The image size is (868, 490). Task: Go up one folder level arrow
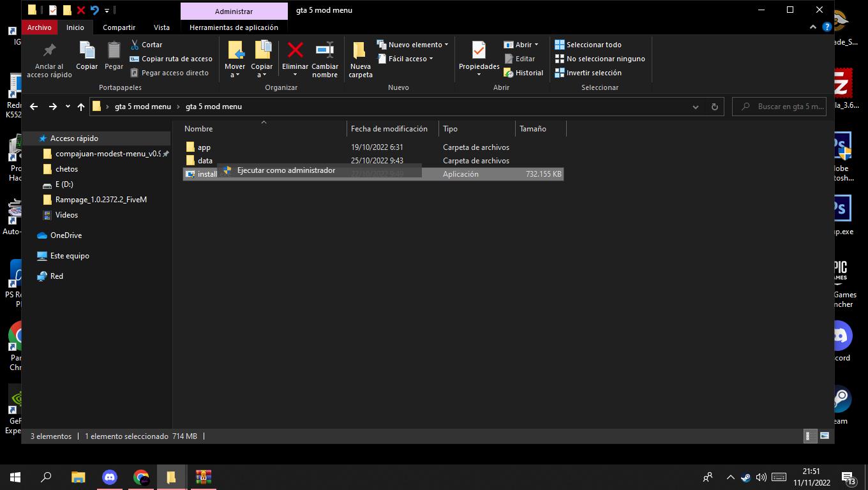click(x=81, y=107)
